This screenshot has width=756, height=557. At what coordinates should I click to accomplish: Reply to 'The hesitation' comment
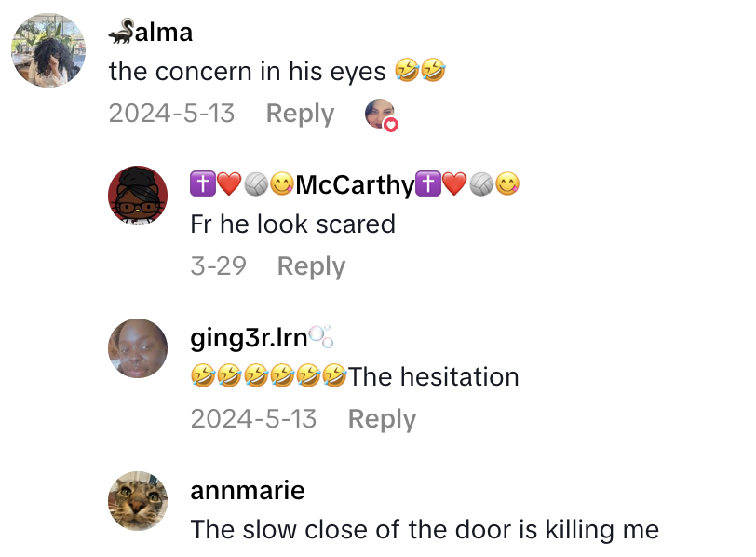382,418
